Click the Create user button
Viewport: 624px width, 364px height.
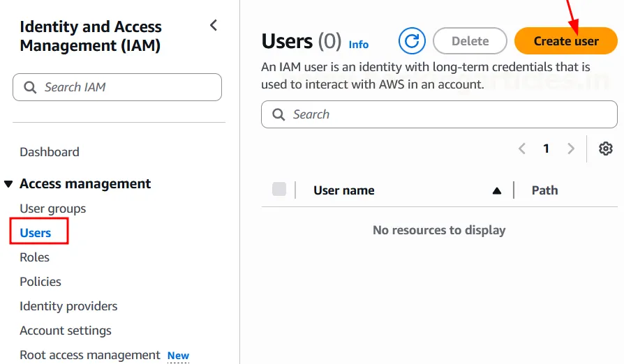tap(566, 40)
